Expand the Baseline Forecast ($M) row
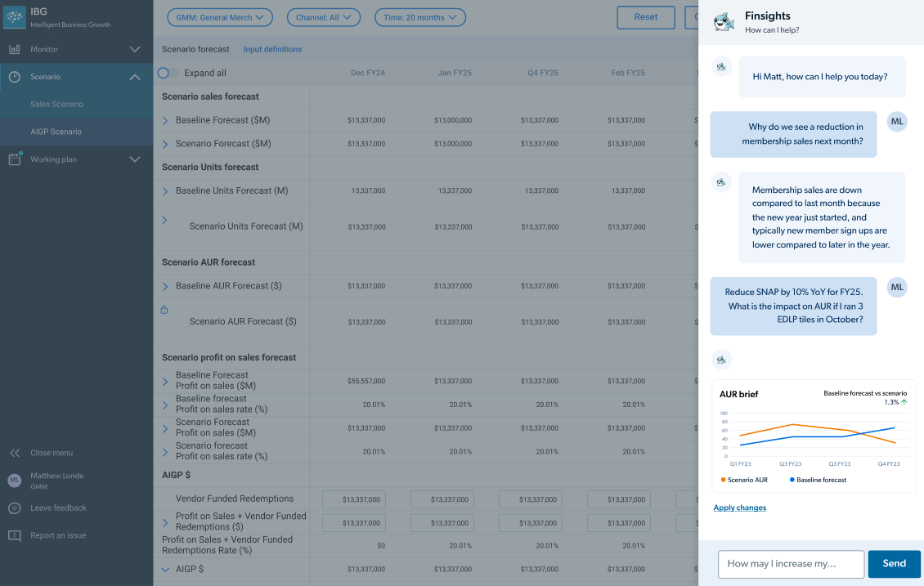Screen dimensions: 924x586 166,119
